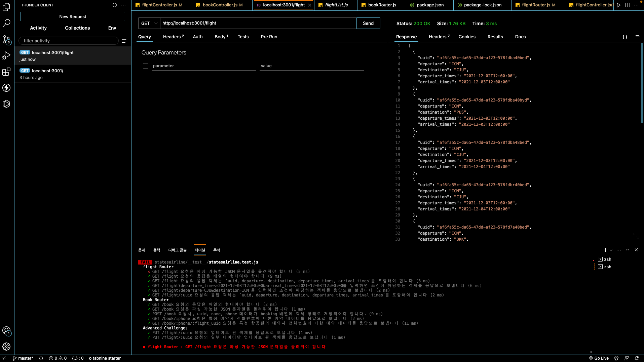The image size is (644, 362).
Task: Close the localhost:3001/flight tab
Action: pos(309,5)
